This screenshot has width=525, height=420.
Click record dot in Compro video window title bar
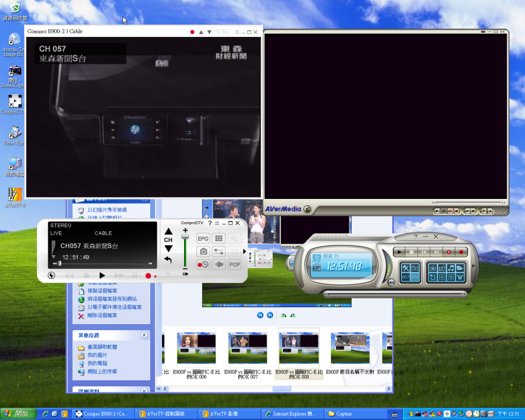[x=192, y=32]
